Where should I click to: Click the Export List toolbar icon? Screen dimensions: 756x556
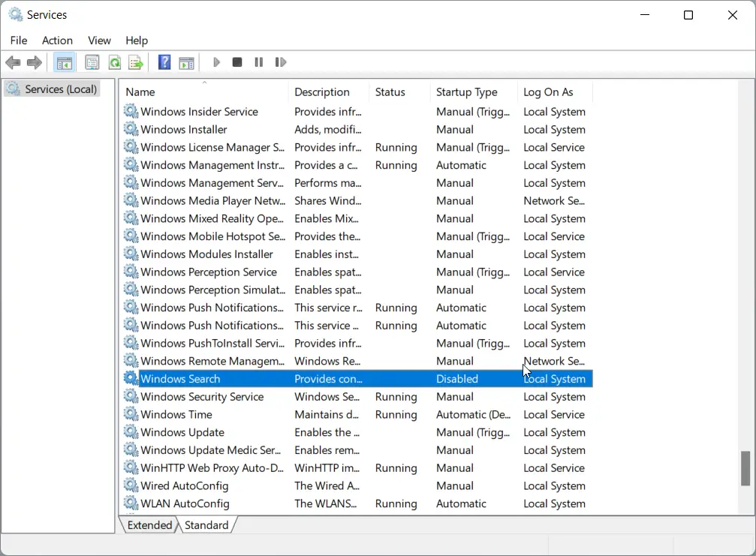coord(136,62)
